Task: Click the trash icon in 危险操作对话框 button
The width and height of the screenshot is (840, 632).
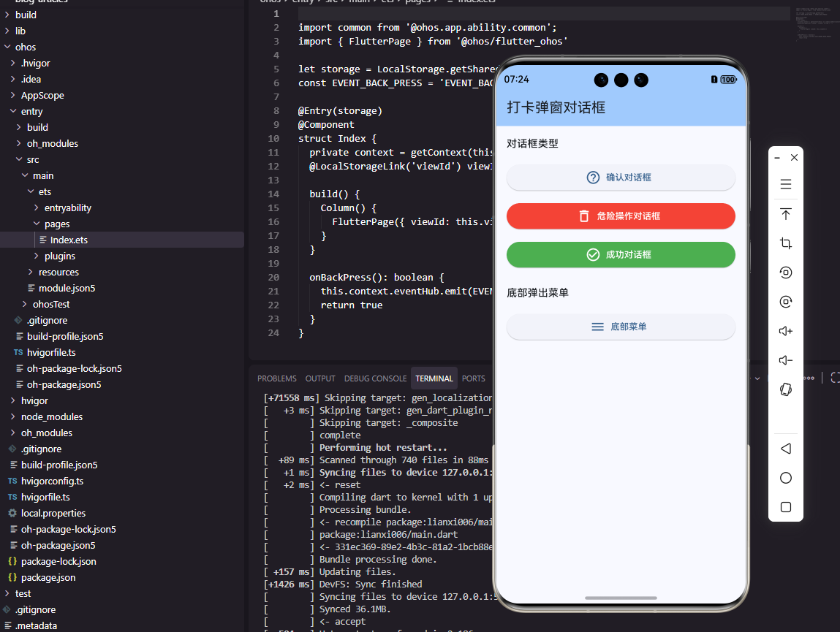Action: (x=584, y=216)
